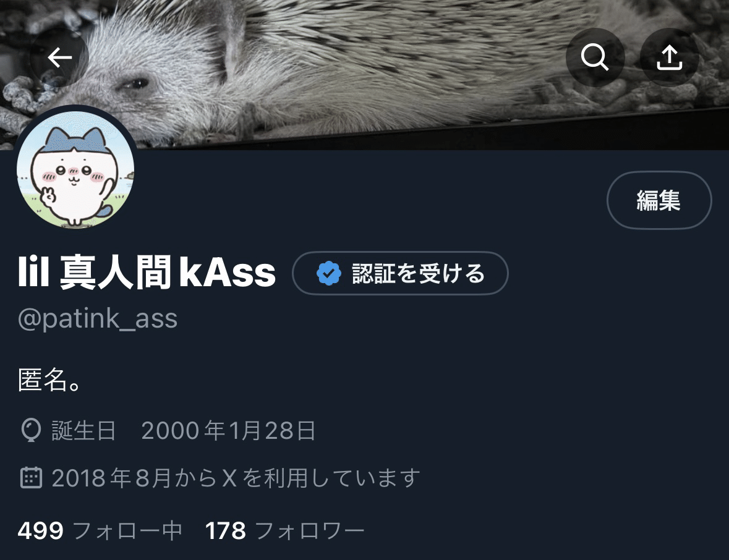Click the 誕生日 birthday label
This screenshot has height=560, width=729.
point(83,430)
